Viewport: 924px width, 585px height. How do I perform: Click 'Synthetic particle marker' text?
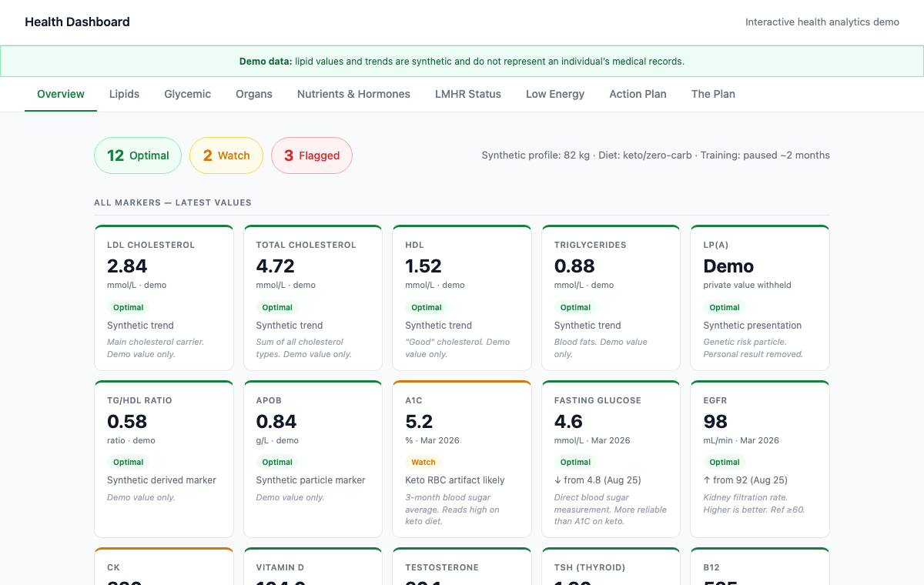311,480
